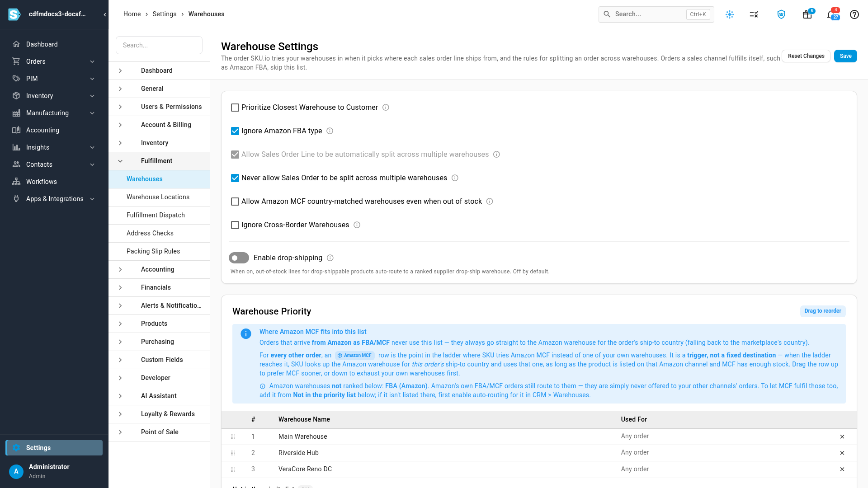Click the Administrator avatar icon

coord(16,471)
